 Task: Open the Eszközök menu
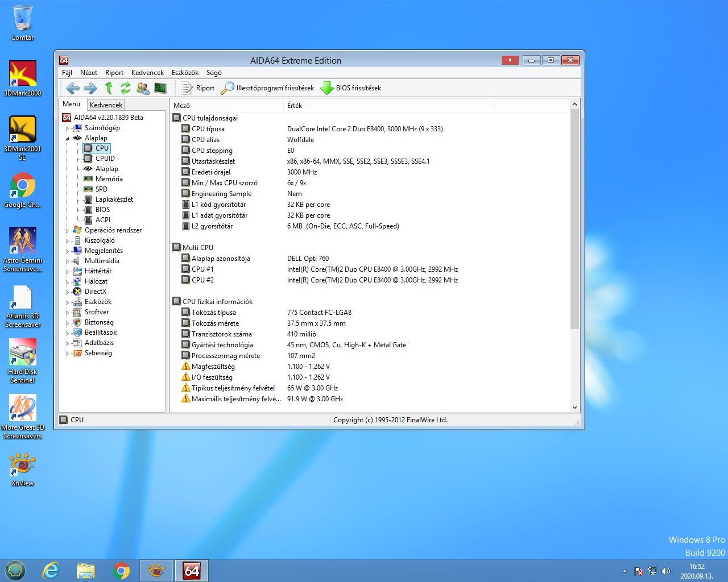185,73
